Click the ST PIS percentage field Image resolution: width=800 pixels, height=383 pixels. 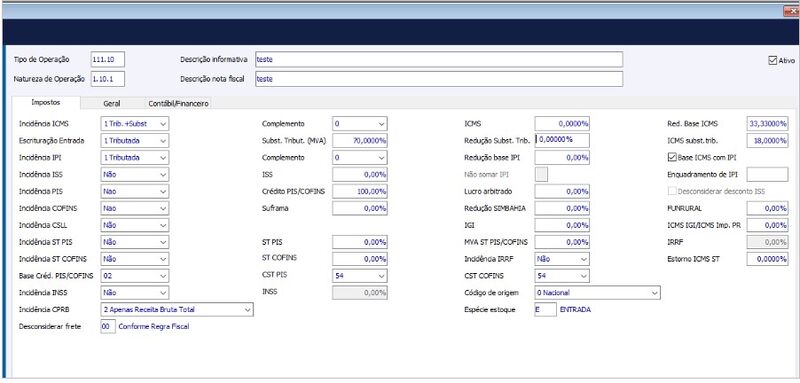360,242
